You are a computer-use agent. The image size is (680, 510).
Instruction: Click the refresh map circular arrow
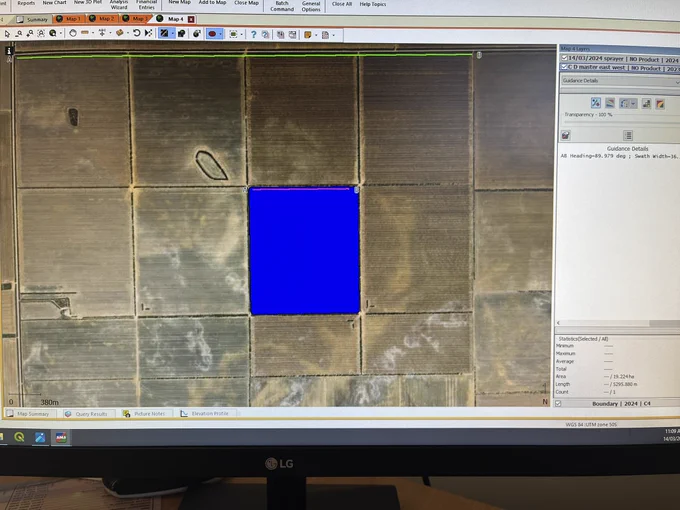[x=137, y=33]
